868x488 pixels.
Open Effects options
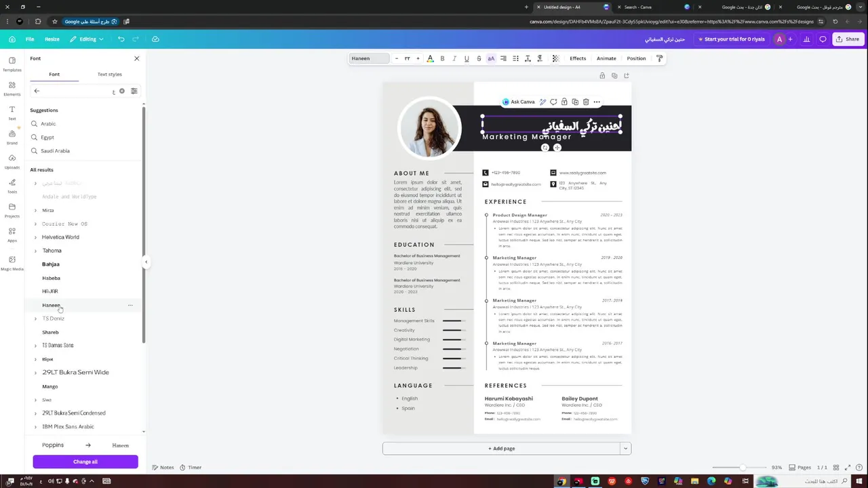click(578, 58)
